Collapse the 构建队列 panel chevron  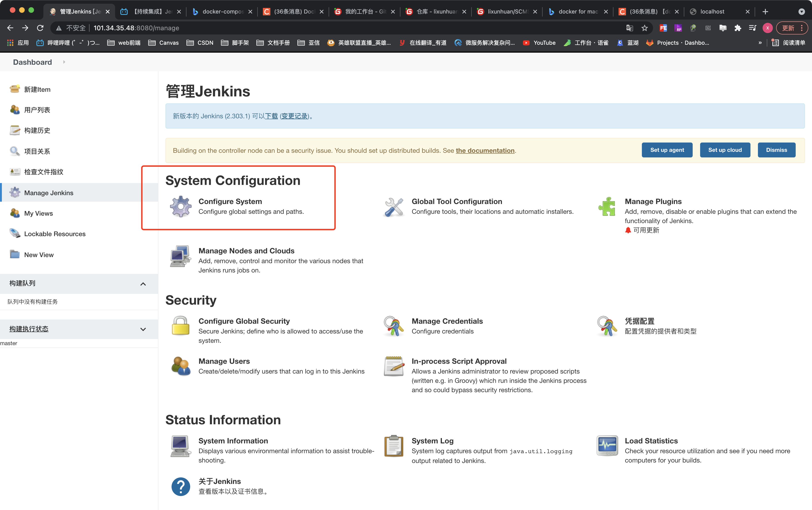click(x=143, y=284)
